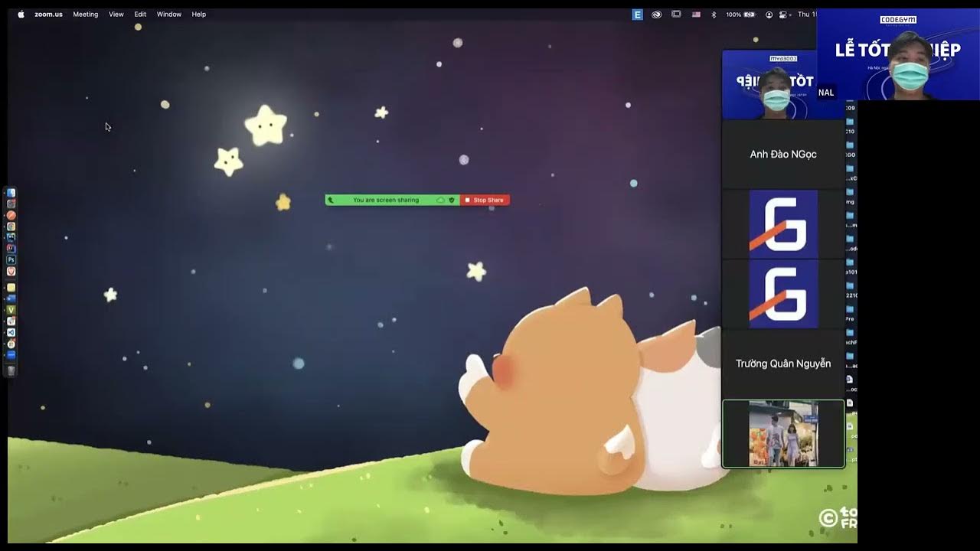Click the 100% battery indicator

[x=740, y=14]
